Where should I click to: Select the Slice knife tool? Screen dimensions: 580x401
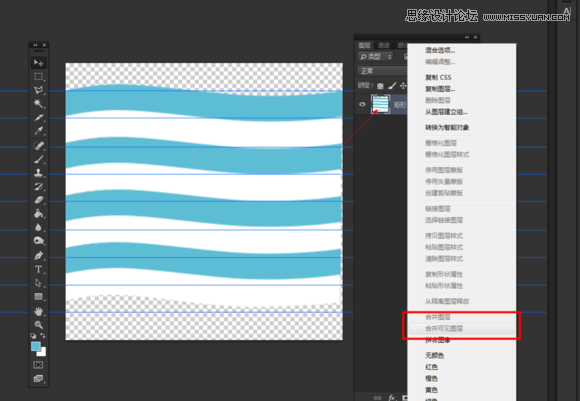38,118
